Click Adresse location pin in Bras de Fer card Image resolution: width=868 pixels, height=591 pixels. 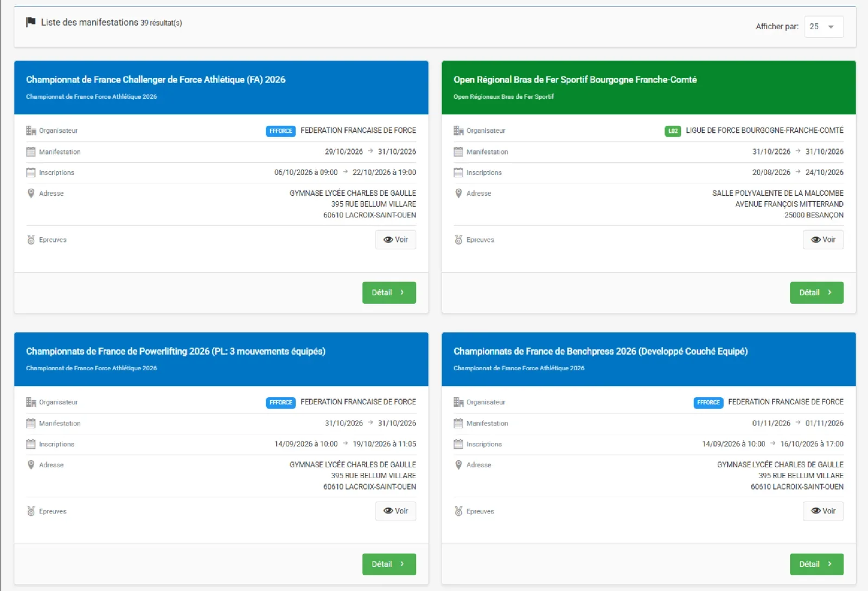click(x=458, y=194)
